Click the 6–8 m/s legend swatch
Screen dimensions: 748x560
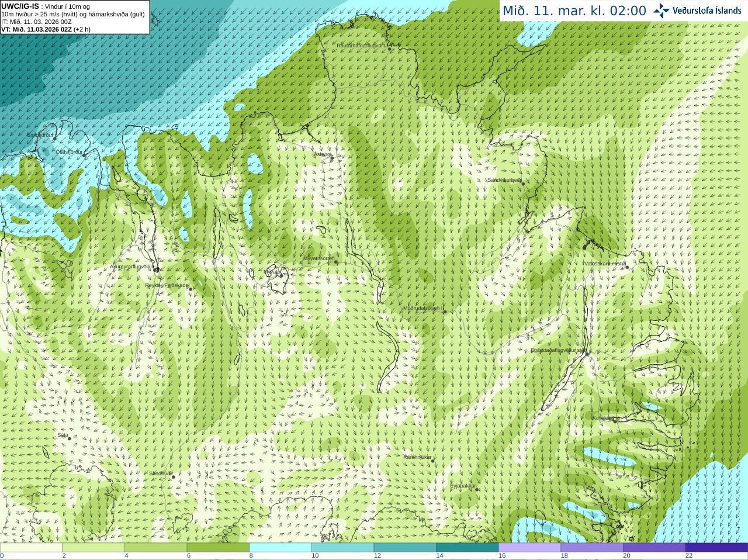(218, 548)
